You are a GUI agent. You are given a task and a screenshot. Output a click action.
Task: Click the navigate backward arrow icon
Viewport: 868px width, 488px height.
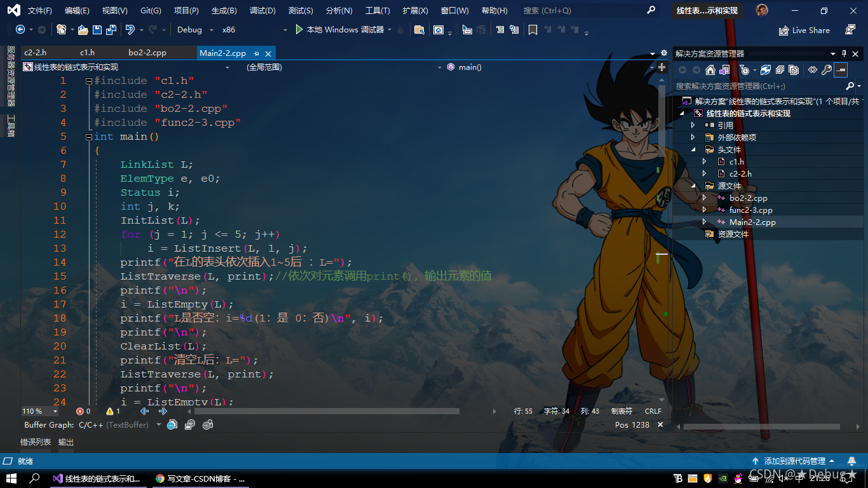pyautogui.click(x=20, y=30)
